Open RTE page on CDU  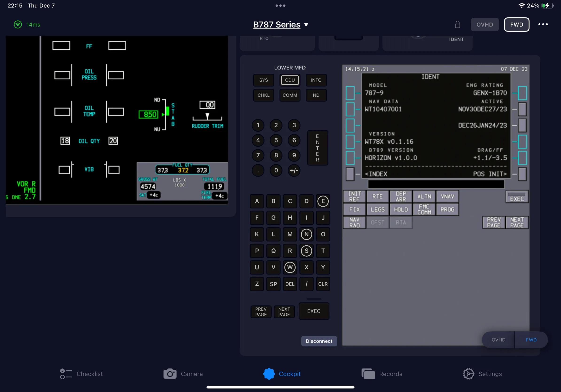(x=378, y=196)
